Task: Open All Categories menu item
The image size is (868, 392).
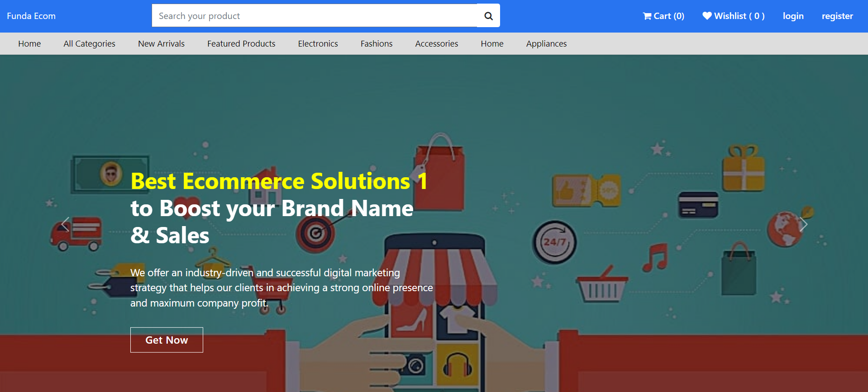Action: point(89,43)
